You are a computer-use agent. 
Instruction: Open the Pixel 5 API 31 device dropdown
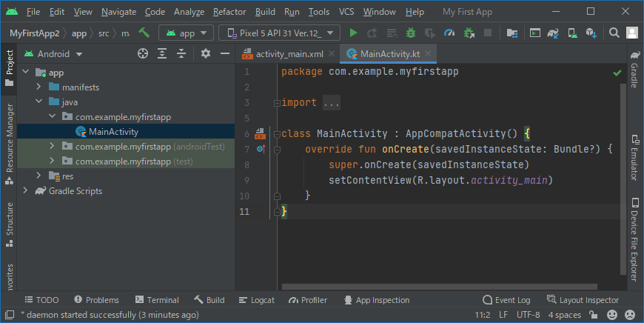pyautogui.click(x=279, y=33)
